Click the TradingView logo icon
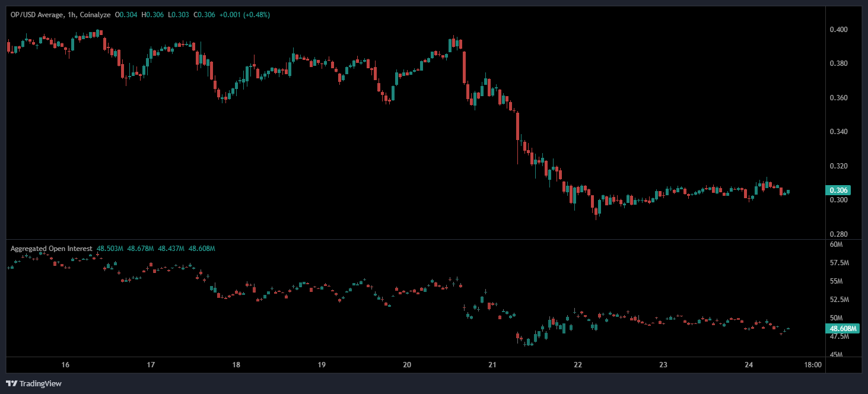The width and height of the screenshot is (868, 394). click(x=11, y=383)
